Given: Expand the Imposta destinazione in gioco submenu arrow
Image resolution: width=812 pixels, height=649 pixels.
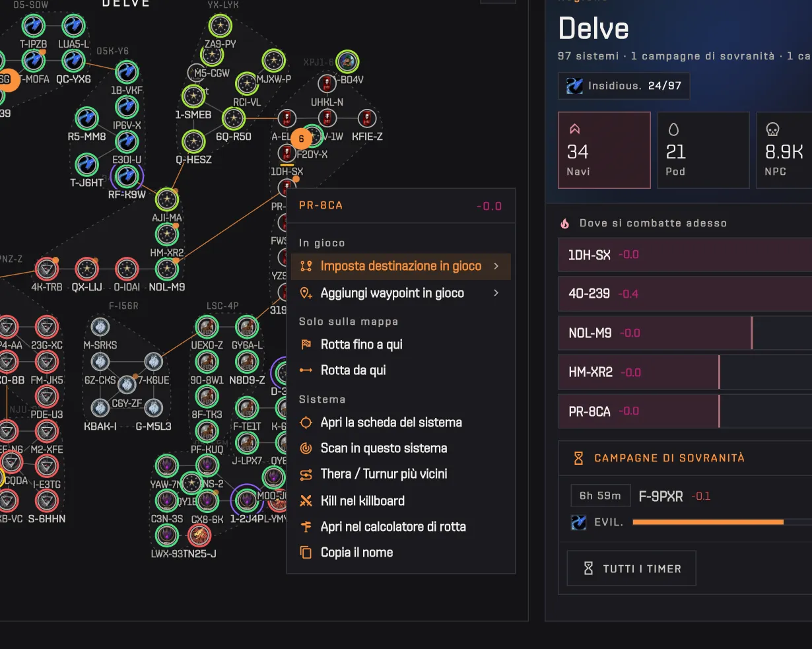Looking at the screenshot, I should pos(496,266).
